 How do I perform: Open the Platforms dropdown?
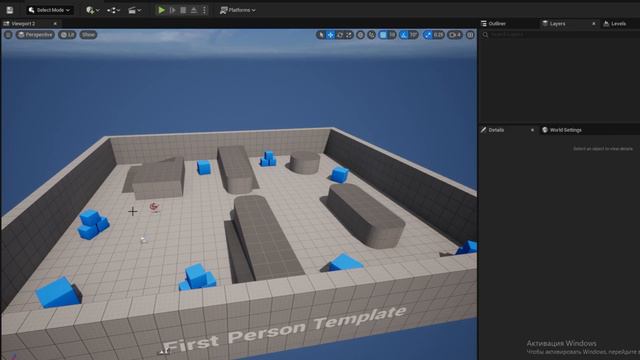click(238, 10)
